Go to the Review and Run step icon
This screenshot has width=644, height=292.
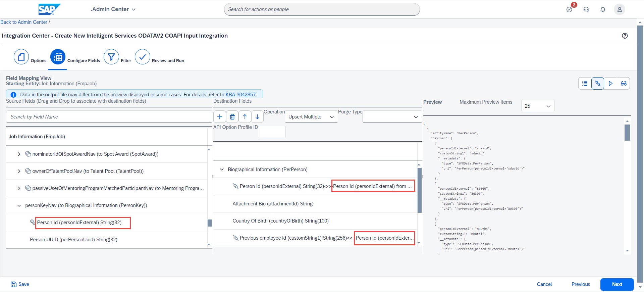click(143, 57)
